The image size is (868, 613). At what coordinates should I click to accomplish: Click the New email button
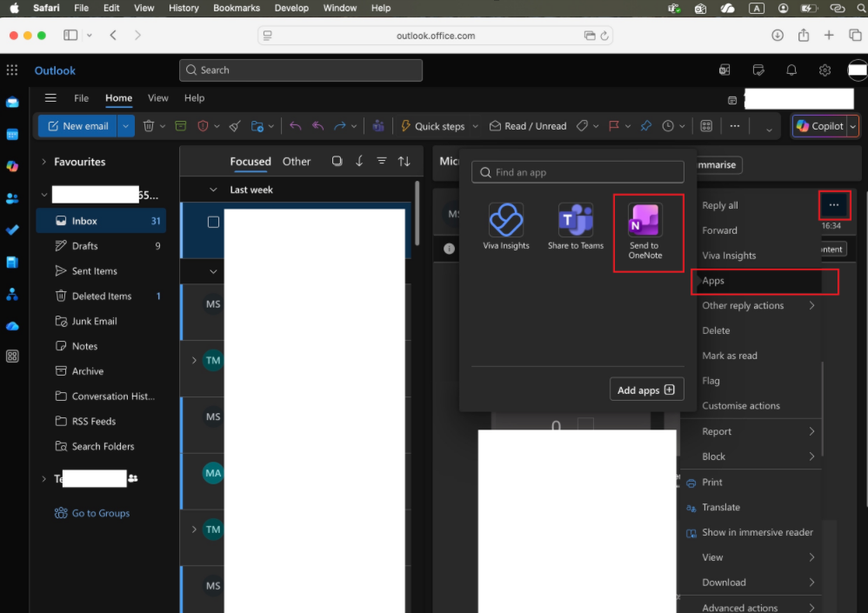pyautogui.click(x=78, y=126)
